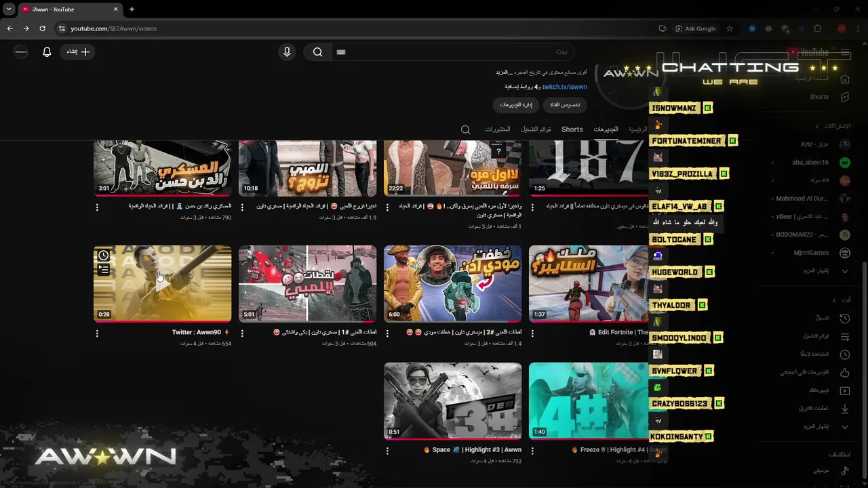Open options menu for Space Highlight #3 video
Viewport: 868px width, 488px height.
point(387,451)
